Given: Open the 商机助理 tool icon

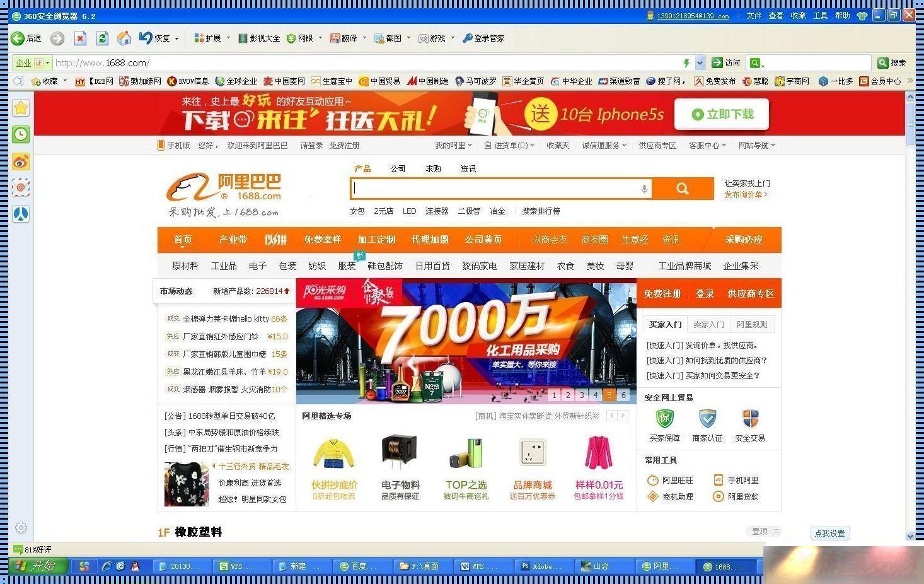Looking at the screenshot, I should click(653, 497).
